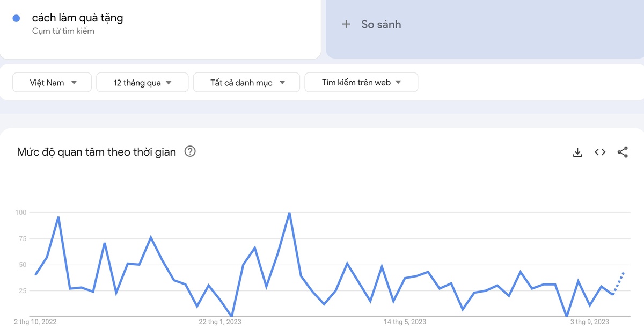Expand the Tất cả danh mục category dropdown
This screenshot has height=335, width=644.
pyautogui.click(x=247, y=83)
